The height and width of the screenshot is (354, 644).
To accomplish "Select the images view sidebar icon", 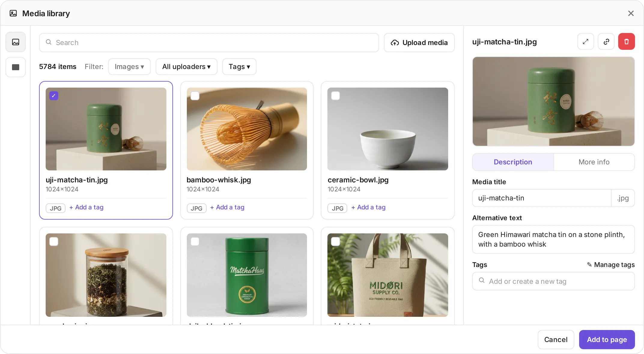I will (16, 42).
